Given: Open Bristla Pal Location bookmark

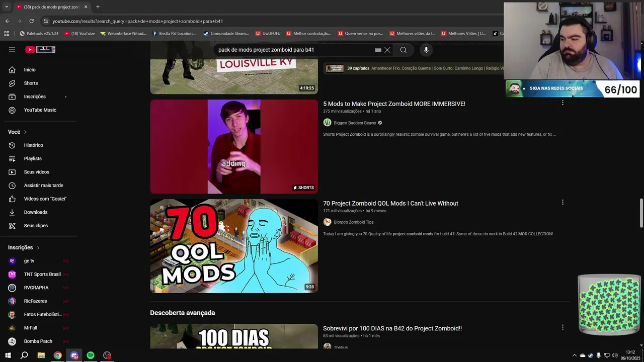Looking at the screenshot, I should pos(174,34).
